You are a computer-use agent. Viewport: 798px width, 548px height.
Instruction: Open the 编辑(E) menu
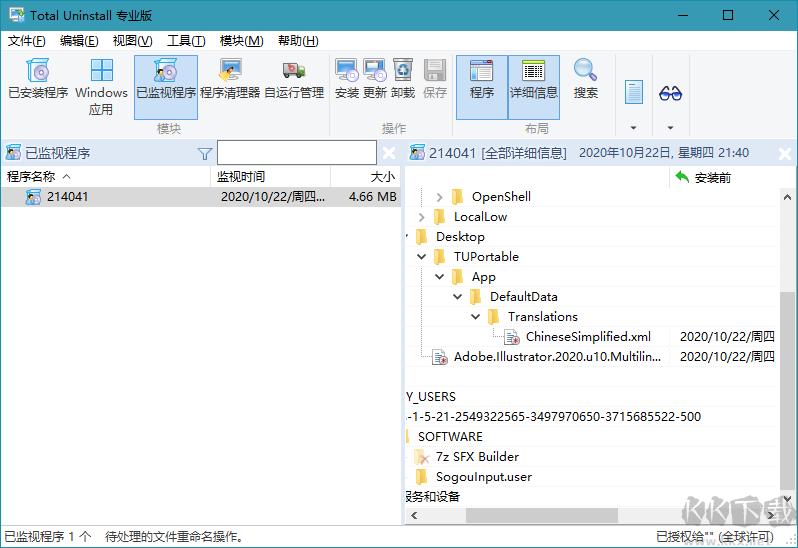click(x=79, y=41)
